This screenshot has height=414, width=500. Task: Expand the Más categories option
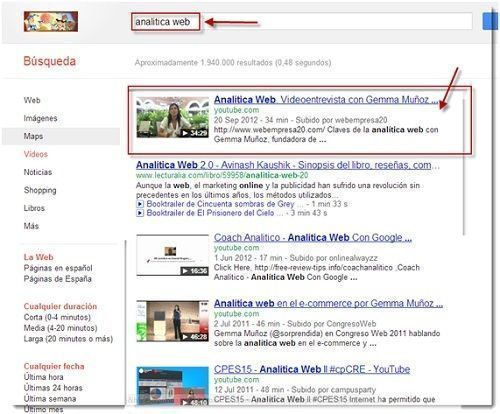click(x=31, y=226)
